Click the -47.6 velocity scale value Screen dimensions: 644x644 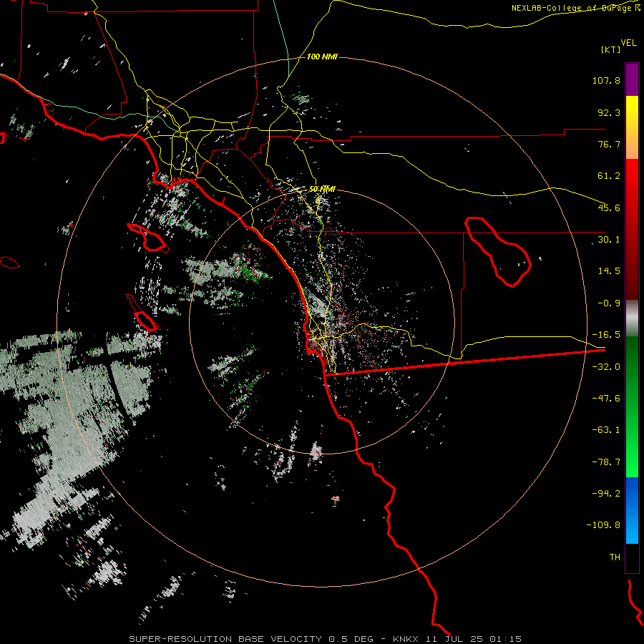tap(606, 399)
